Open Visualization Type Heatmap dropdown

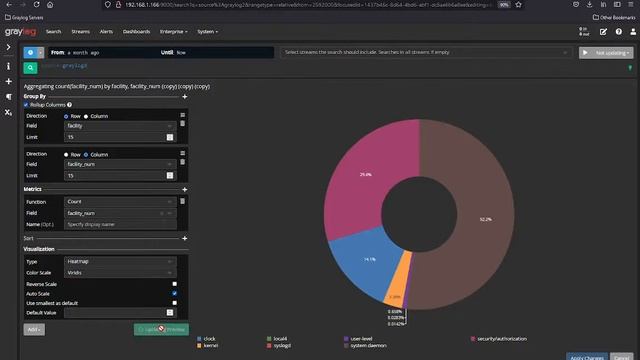[x=120, y=261]
